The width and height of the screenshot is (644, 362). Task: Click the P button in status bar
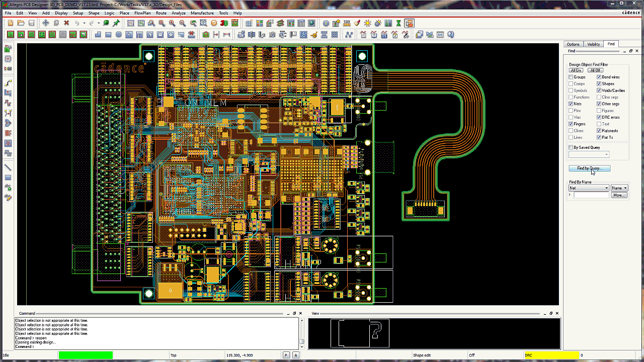click(x=286, y=355)
